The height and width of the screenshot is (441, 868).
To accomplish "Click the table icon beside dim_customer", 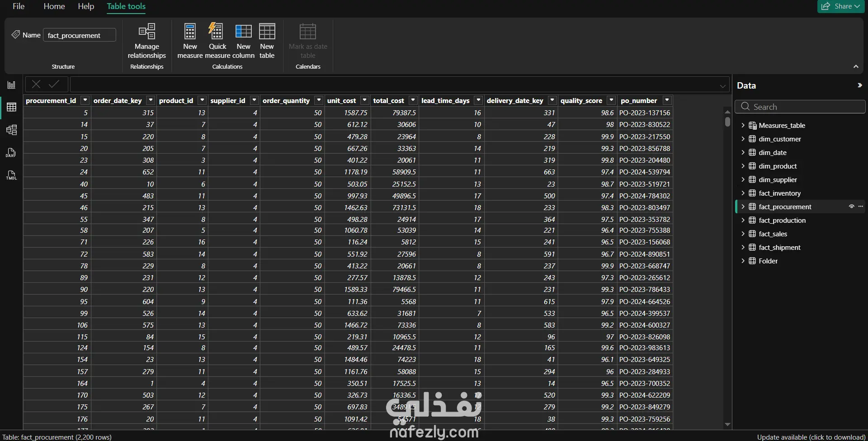I will tap(752, 139).
